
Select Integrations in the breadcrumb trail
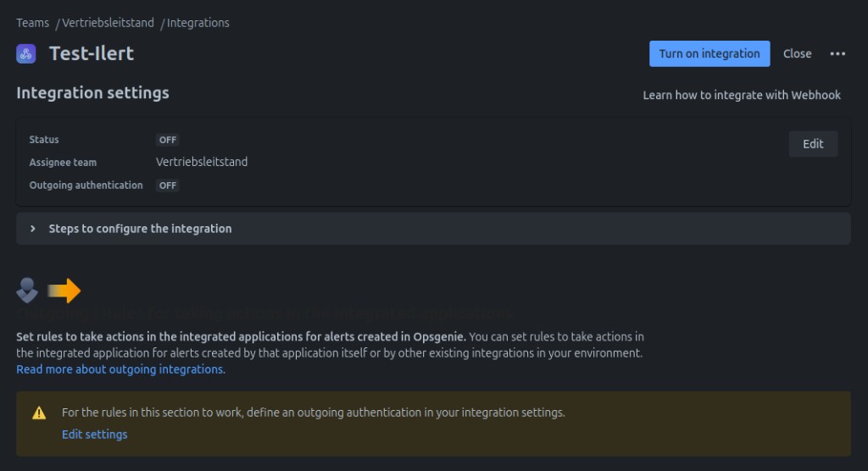[x=198, y=23]
